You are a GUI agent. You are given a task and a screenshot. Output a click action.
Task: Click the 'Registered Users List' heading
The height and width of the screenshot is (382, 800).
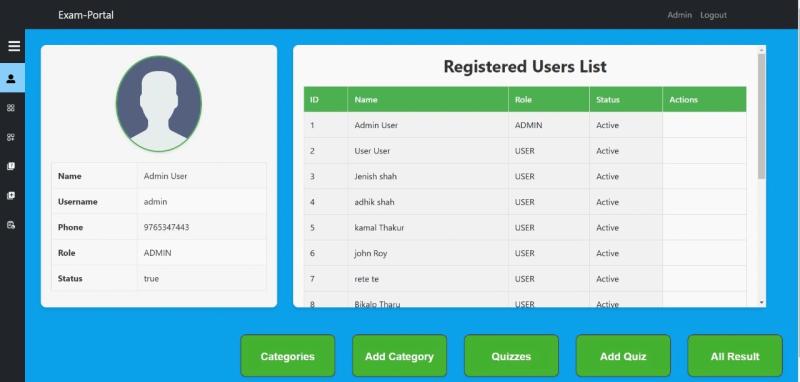525,66
